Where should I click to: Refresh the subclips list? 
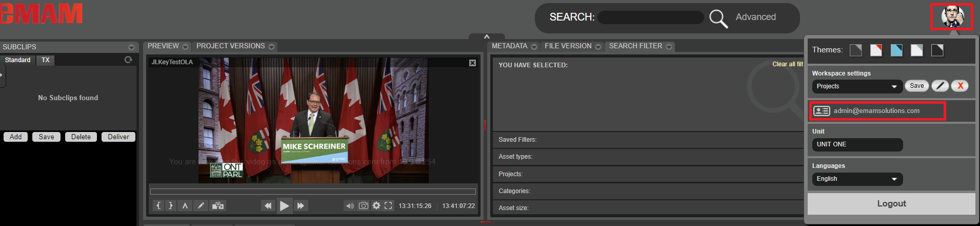(128, 60)
